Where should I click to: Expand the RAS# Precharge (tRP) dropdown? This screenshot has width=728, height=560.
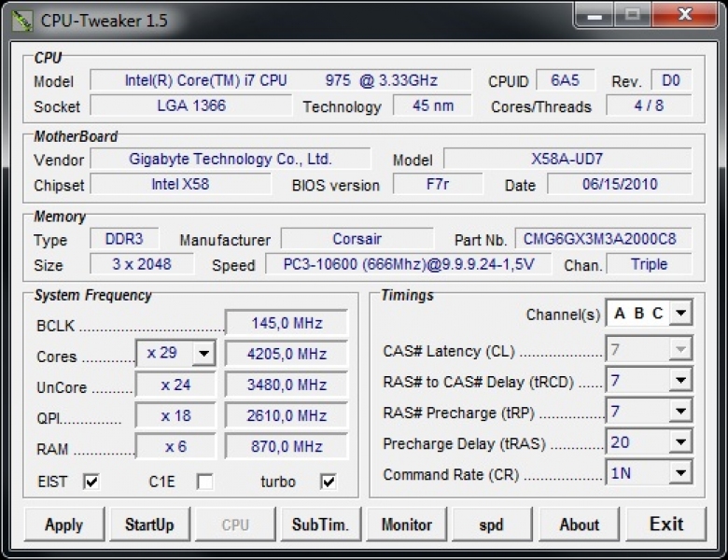point(680,412)
